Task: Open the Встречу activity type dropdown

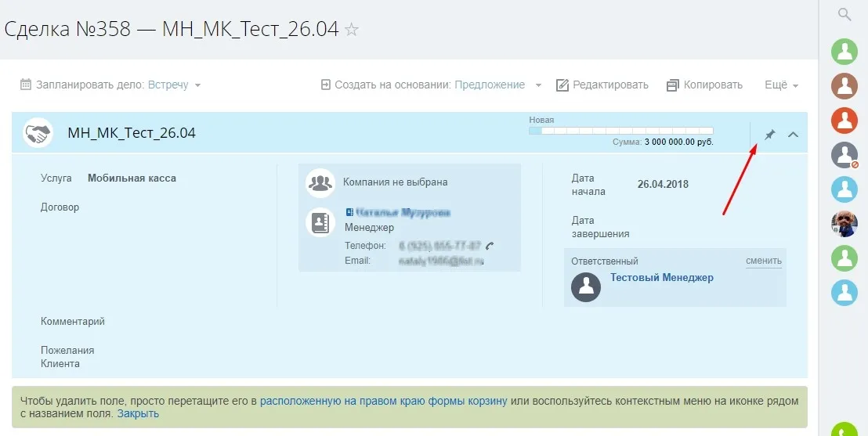Action: (x=174, y=85)
